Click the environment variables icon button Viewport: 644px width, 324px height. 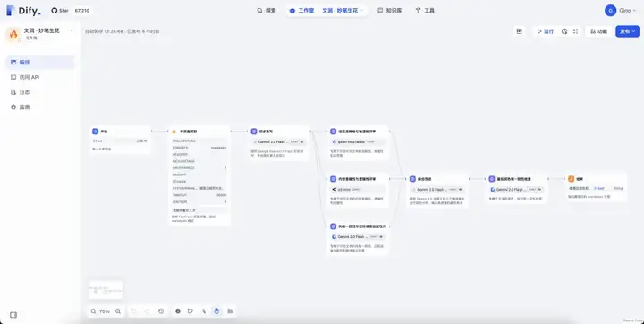point(519,31)
